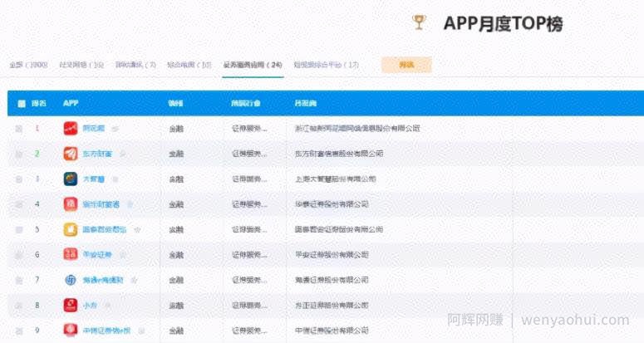Click the 平安证券 app icon in row 6
The width and height of the screenshot is (644, 343).
point(71,255)
